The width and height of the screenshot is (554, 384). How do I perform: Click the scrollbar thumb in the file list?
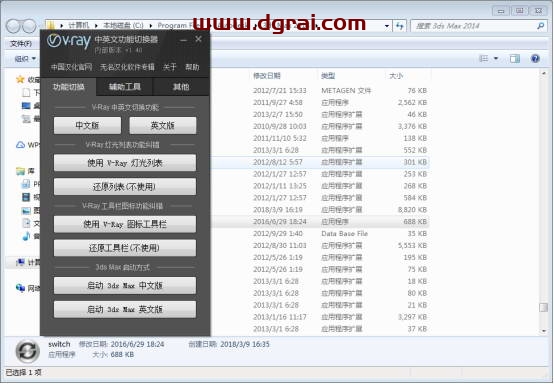[x=543, y=307]
